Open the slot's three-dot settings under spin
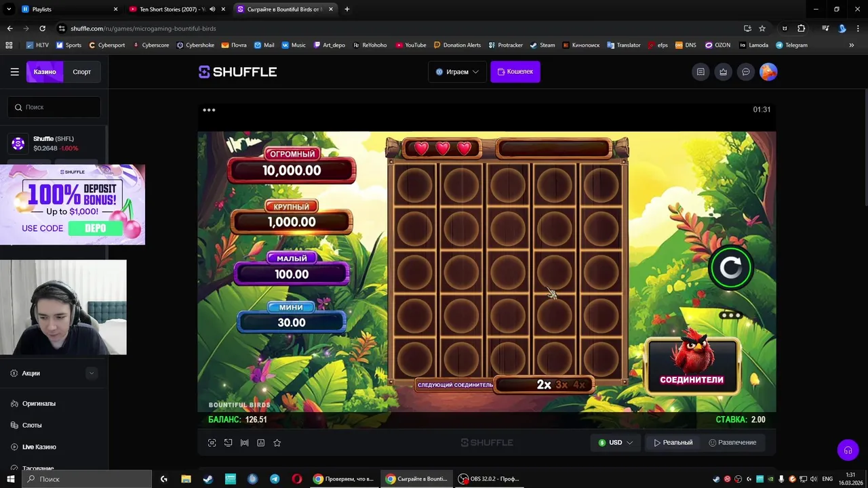The image size is (868, 488). (731, 315)
